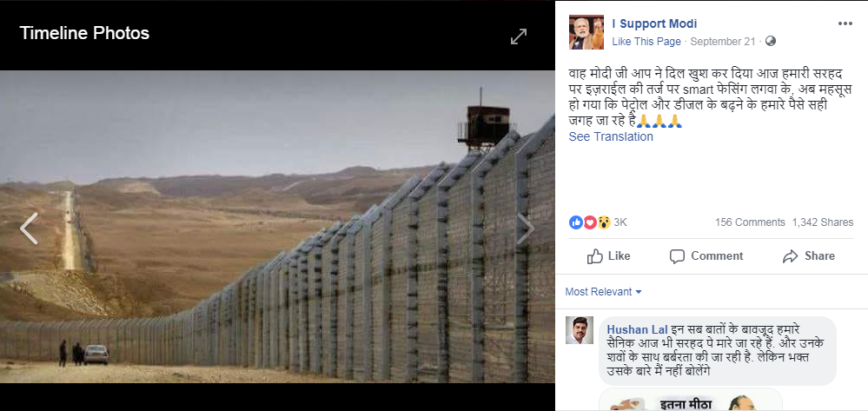The height and width of the screenshot is (411, 868).
Task: Expand photo to fullscreen with arrows icon
Action: click(x=518, y=36)
